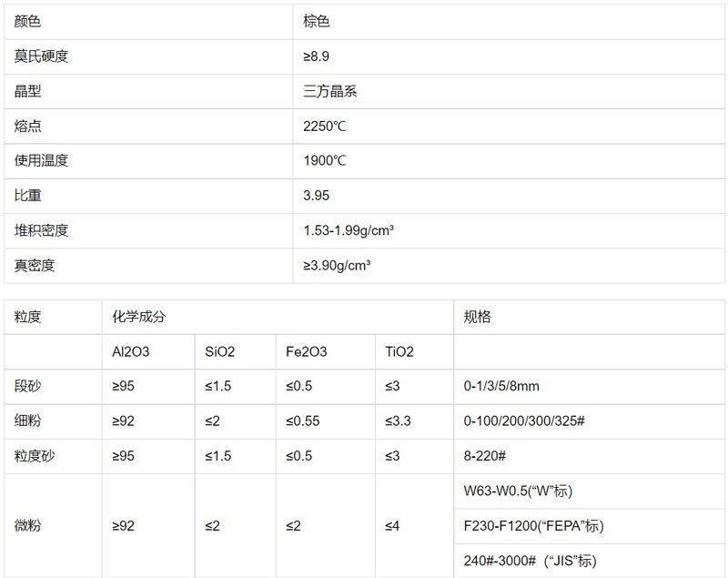Viewport: 728px width, 578px height.
Task: Select the 化学成分 header cell
Action: (139, 317)
